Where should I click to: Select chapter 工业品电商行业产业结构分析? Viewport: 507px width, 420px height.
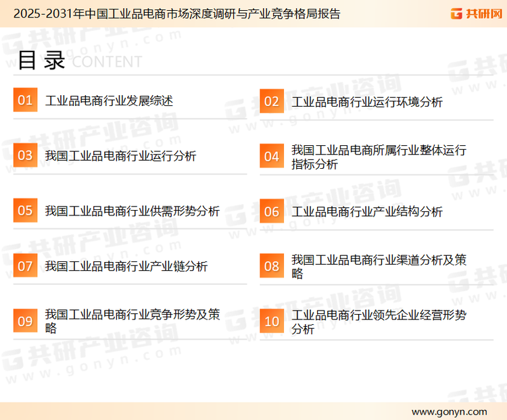(367, 212)
